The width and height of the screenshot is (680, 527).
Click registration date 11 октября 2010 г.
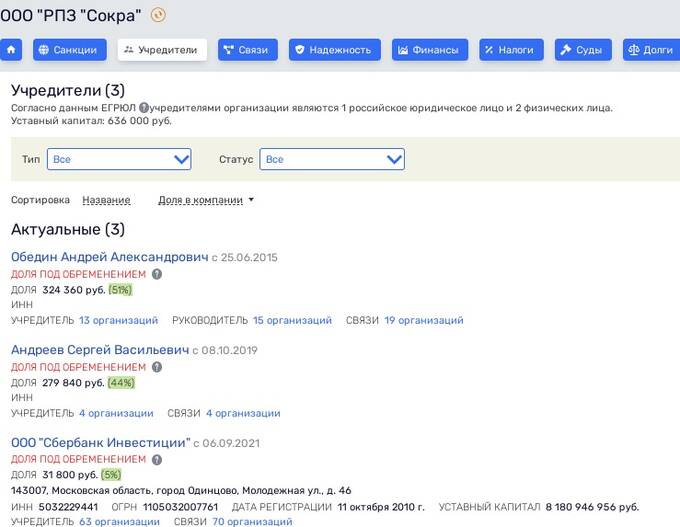[381, 507]
